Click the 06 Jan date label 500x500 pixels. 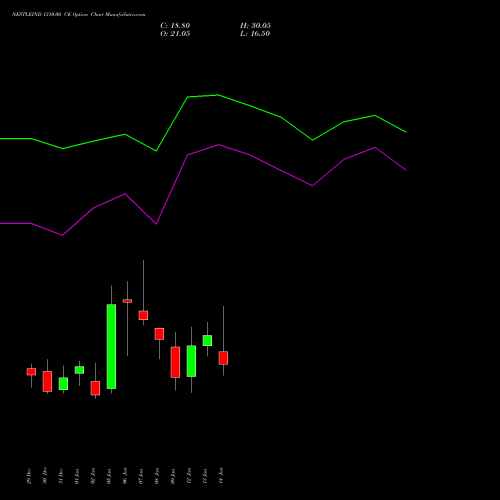(x=125, y=476)
